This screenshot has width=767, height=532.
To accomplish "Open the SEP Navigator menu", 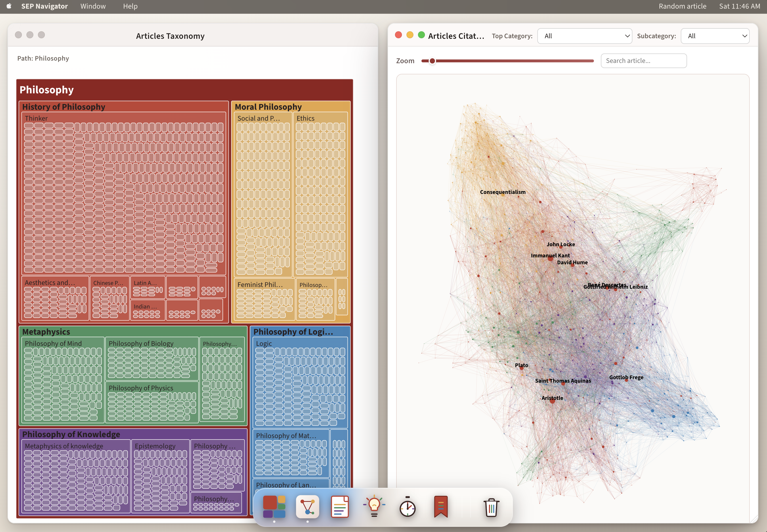I will point(44,6).
